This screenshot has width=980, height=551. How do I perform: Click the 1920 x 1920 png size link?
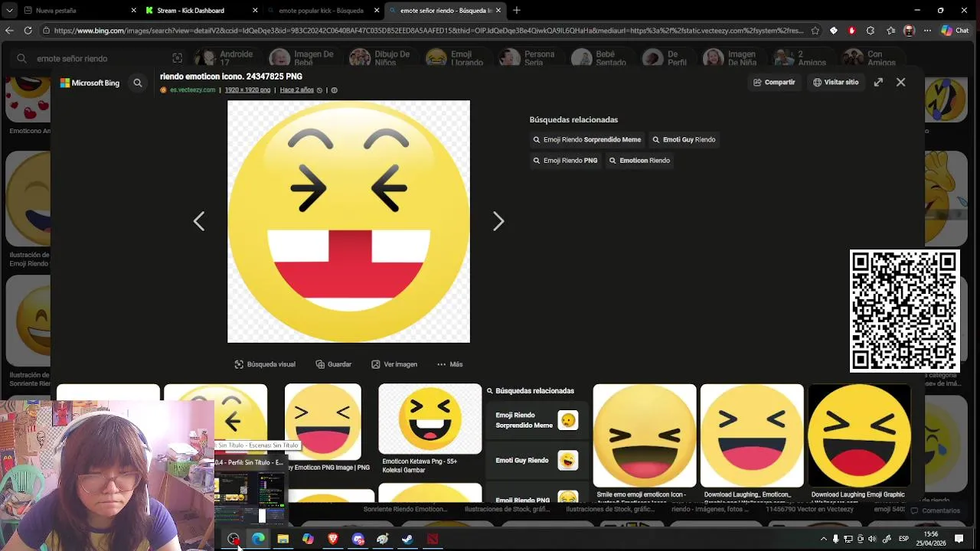247,90
